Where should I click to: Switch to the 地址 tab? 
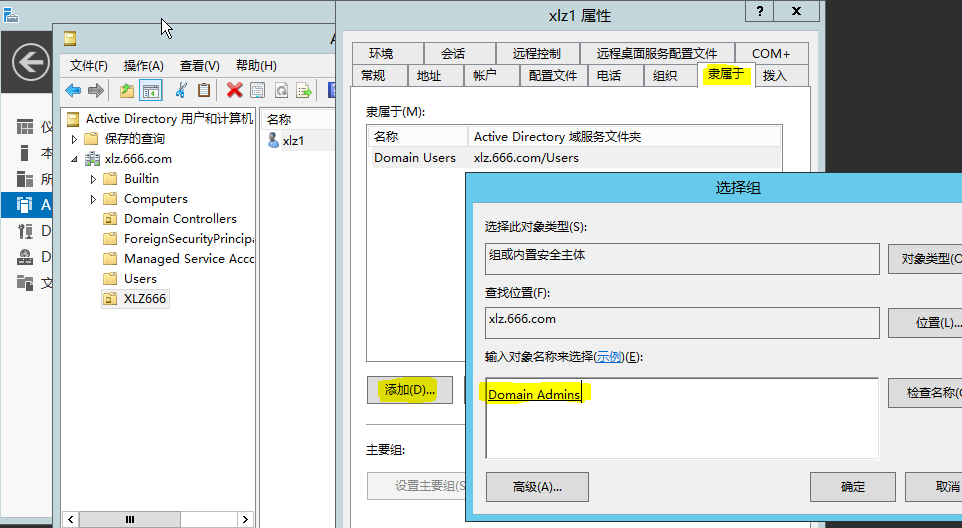[436, 75]
